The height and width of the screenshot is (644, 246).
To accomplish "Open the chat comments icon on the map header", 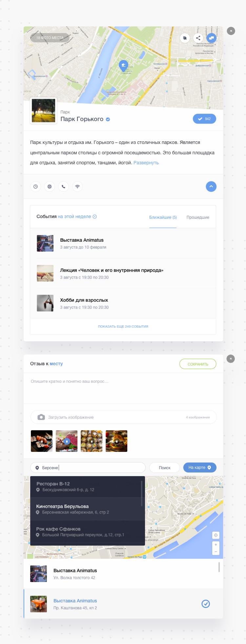I will (x=211, y=38).
